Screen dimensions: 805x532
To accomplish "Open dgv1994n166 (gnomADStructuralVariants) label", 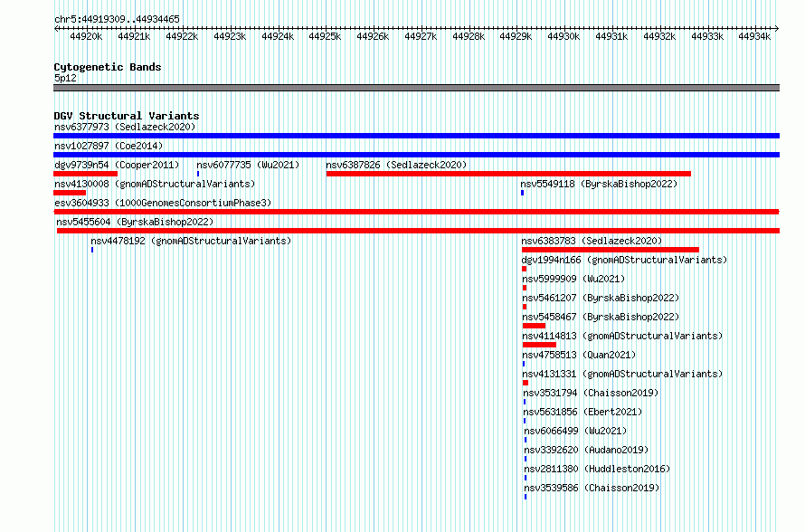I will pos(624,260).
